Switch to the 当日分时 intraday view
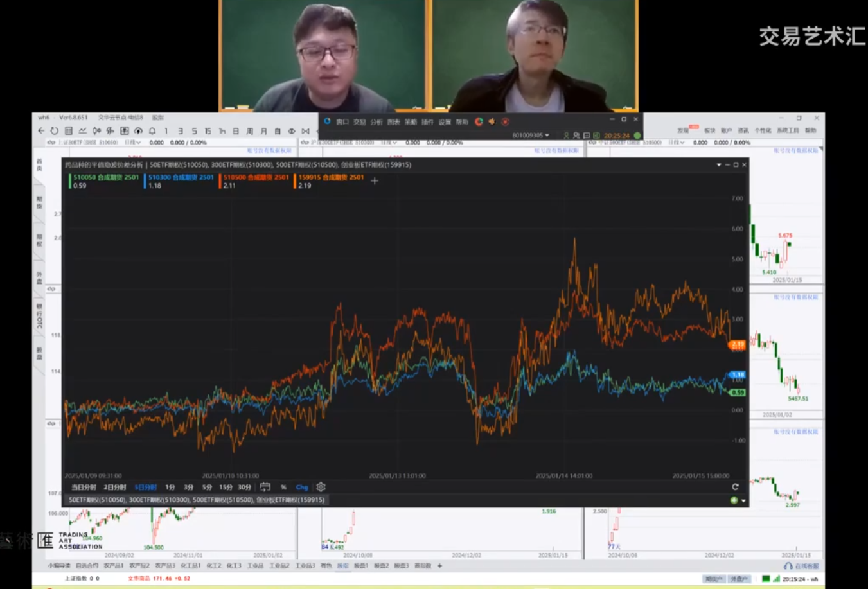This screenshot has height=589, width=868. [84, 487]
